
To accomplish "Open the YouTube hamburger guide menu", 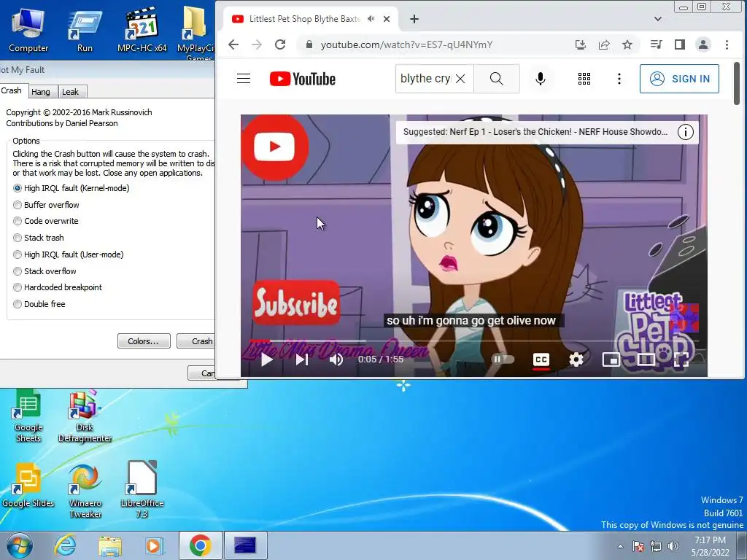I will pyautogui.click(x=244, y=79).
